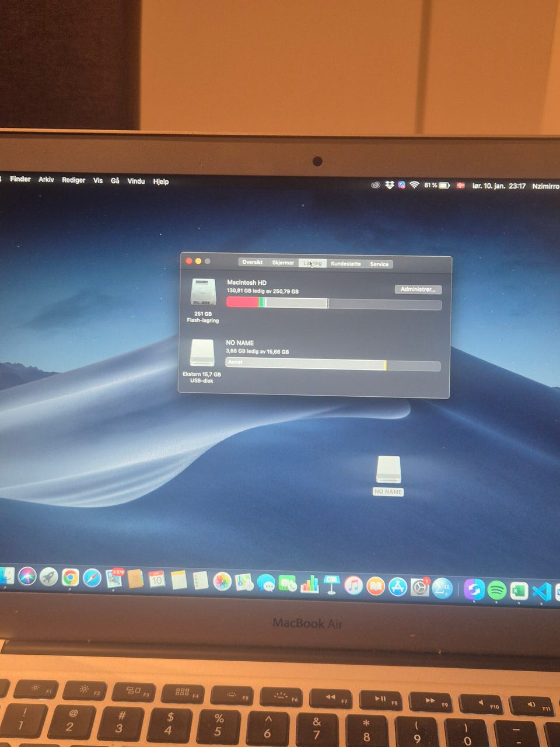This screenshot has height=747, width=560.
Task: Open Keynote podium icon in Dock
Action: (x=331, y=584)
